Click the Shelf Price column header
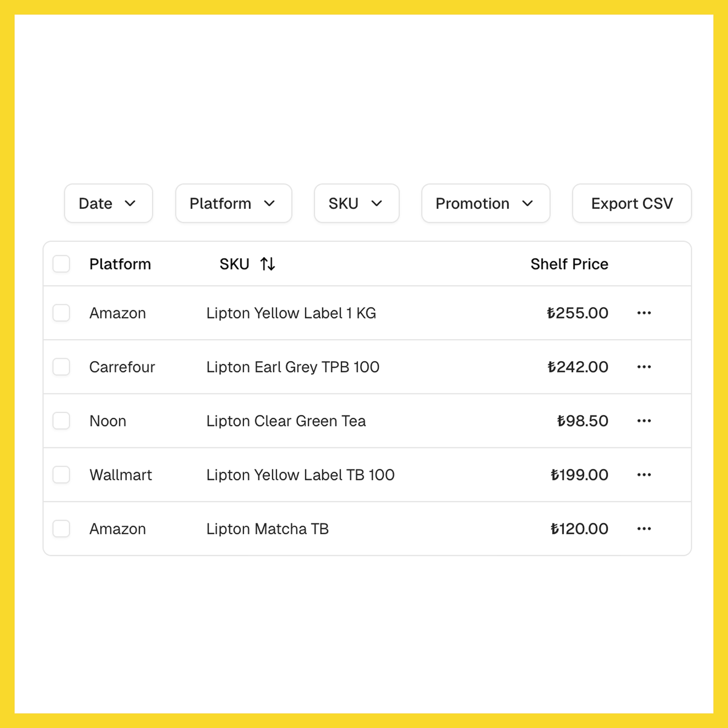This screenshot has width=728, height=728. click(569, 264)
